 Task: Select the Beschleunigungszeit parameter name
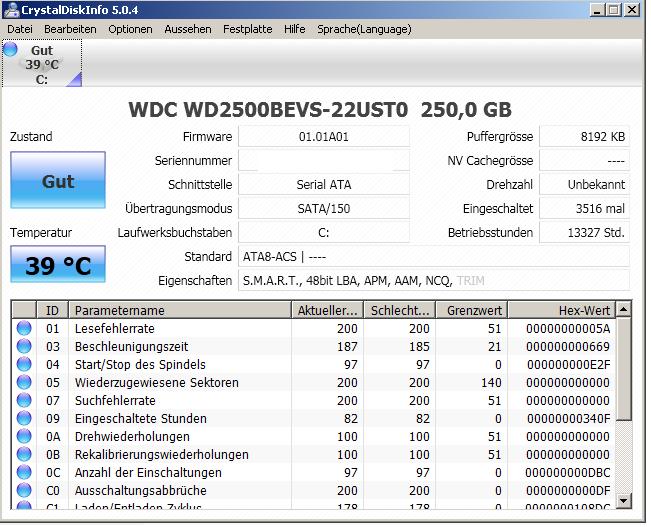click(131, 346)
